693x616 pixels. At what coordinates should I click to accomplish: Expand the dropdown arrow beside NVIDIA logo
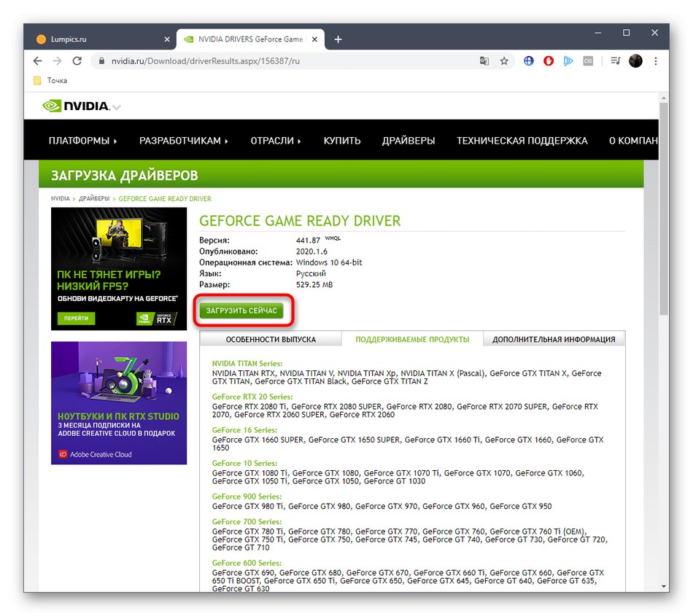[x=117, y=107]
